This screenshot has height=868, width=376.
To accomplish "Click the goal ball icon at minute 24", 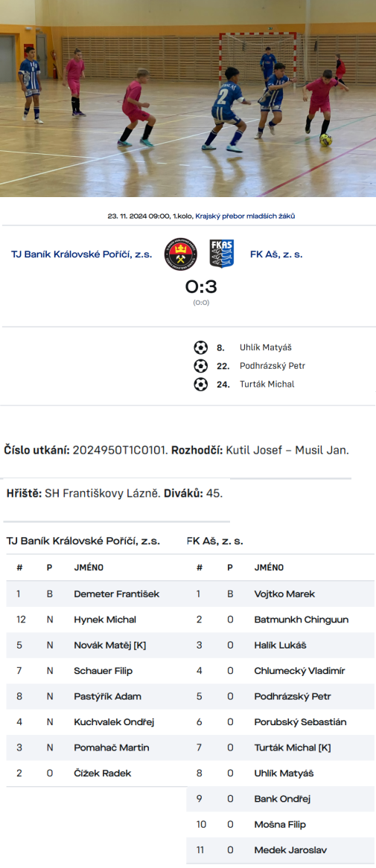I will pos(200,385).
